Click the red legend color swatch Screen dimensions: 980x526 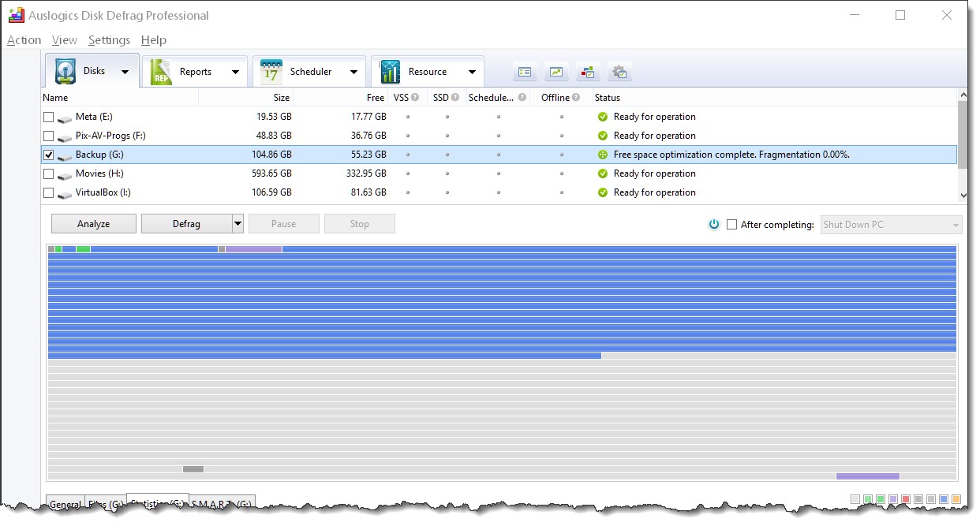point(906,500)
